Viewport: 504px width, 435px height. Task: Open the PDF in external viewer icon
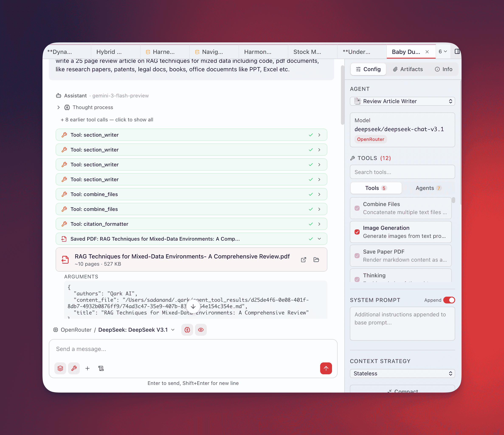coord(303,260)
